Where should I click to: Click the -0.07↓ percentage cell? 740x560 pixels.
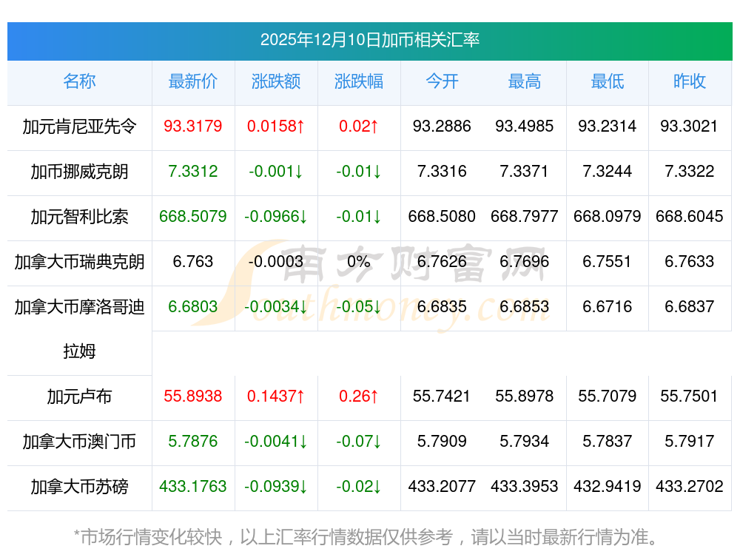click(359, 442)
